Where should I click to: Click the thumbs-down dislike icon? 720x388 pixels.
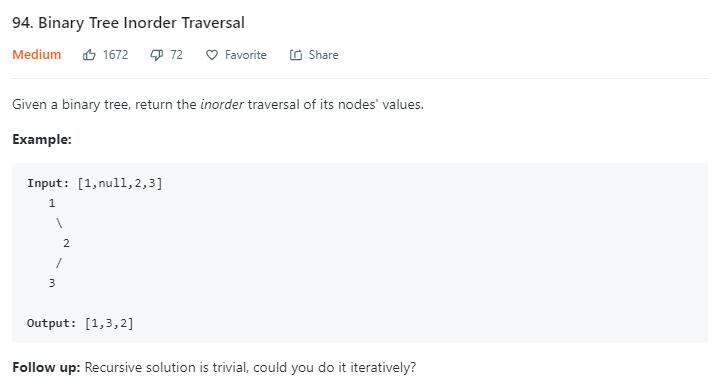pyautogui.click(x=157, y=56)
